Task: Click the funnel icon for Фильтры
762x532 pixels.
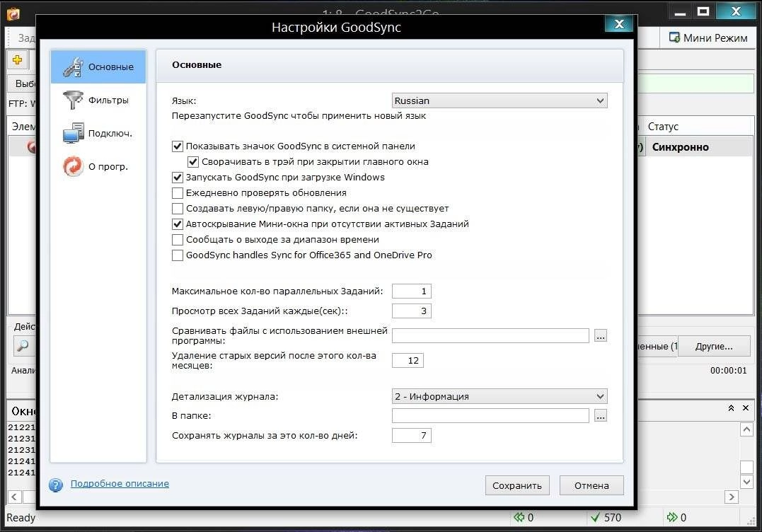Action: tap(73, 100)
